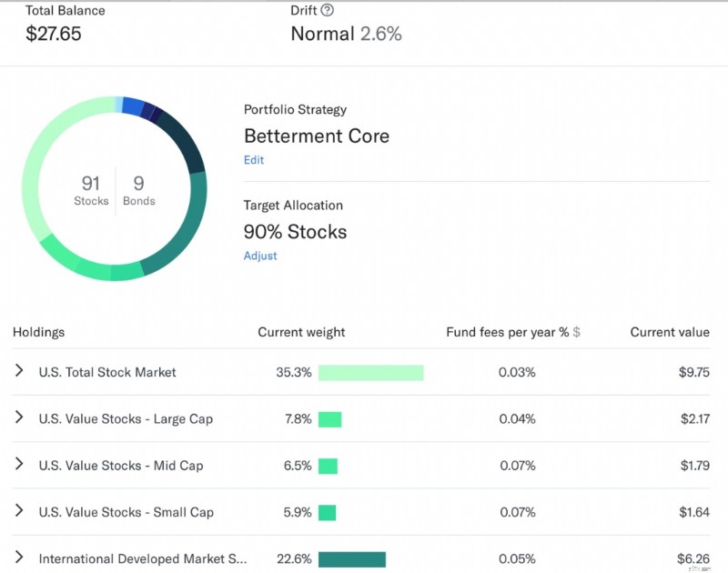Image resolution: width=728 pixels, height=573 pixels.
Task: Click the Current weight column header
Action: (301, 332)
